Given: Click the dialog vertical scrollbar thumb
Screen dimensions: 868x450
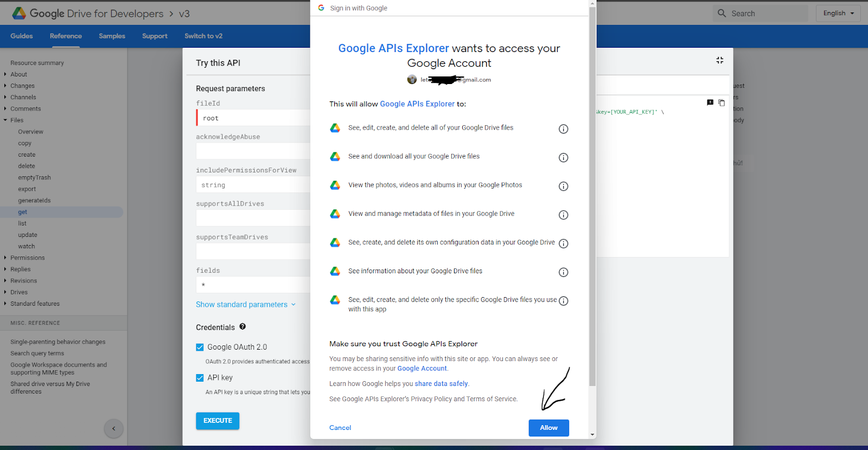Looking at the screenshot, I should 592,195.
